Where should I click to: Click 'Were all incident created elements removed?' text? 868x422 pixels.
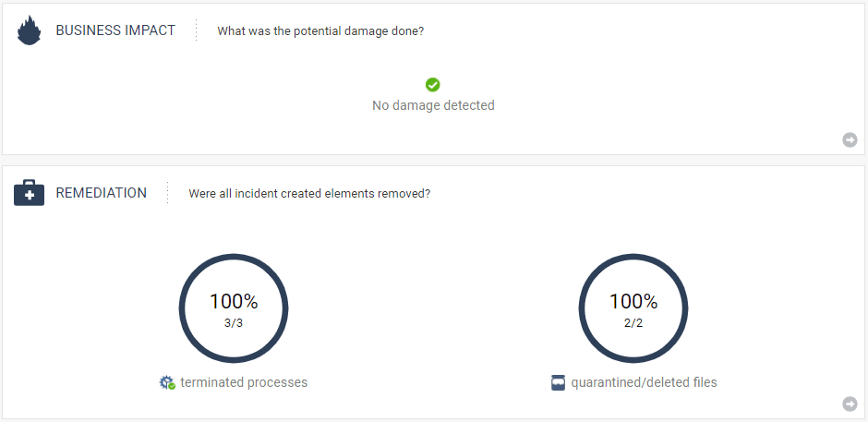[x=309, y=193]
